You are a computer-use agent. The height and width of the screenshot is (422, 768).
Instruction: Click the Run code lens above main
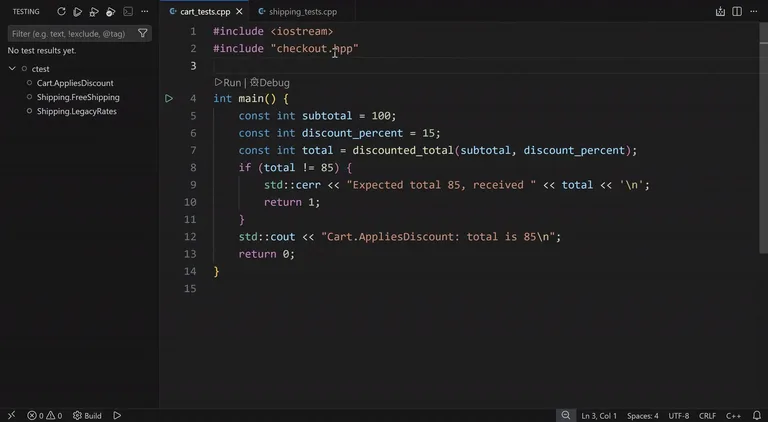(228, 82)
